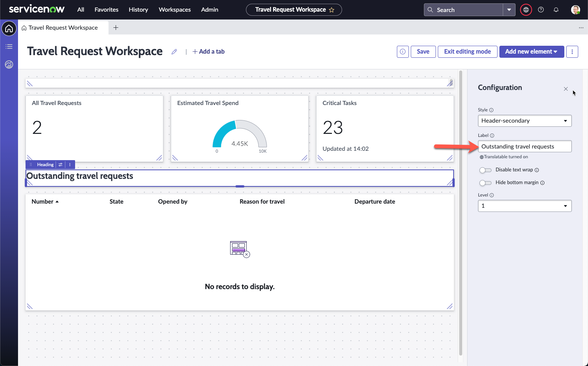Open Heading configuration sliders icon
This screenshot has height=366, width=588.
60,165
